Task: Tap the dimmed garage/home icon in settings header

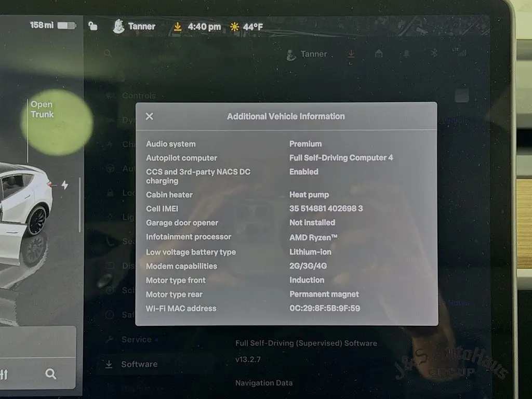Action: pos(379,54)
